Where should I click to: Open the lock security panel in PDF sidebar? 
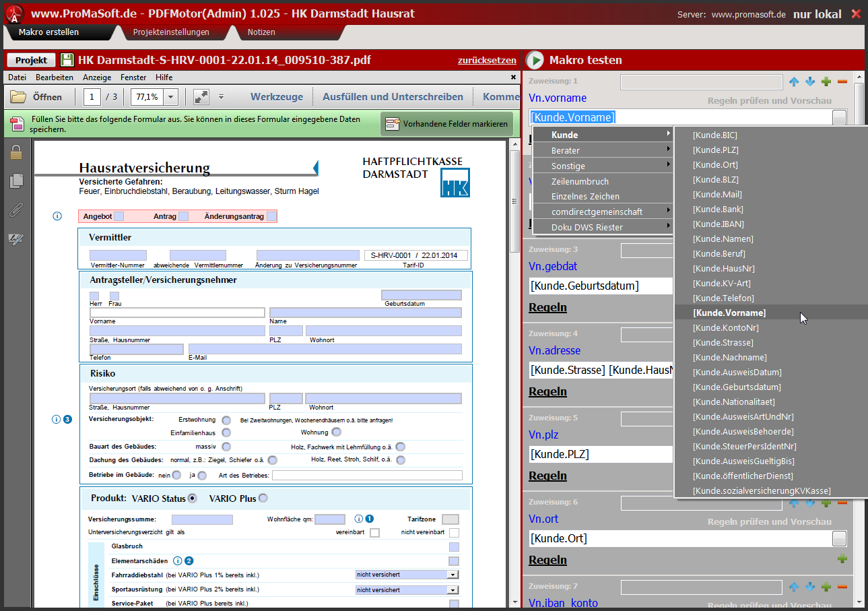click(16, 153)
